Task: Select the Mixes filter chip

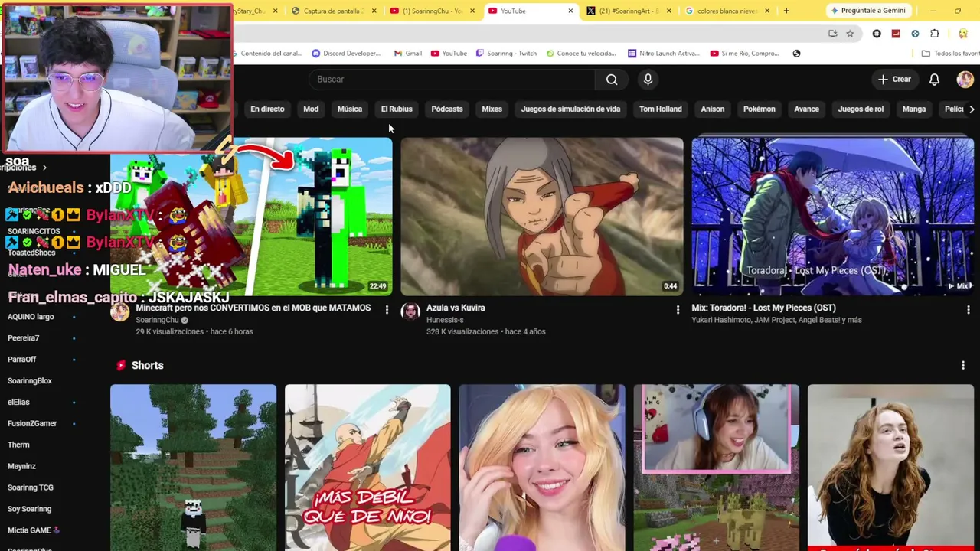Action: pyautogui.click(x=492, y=109)
